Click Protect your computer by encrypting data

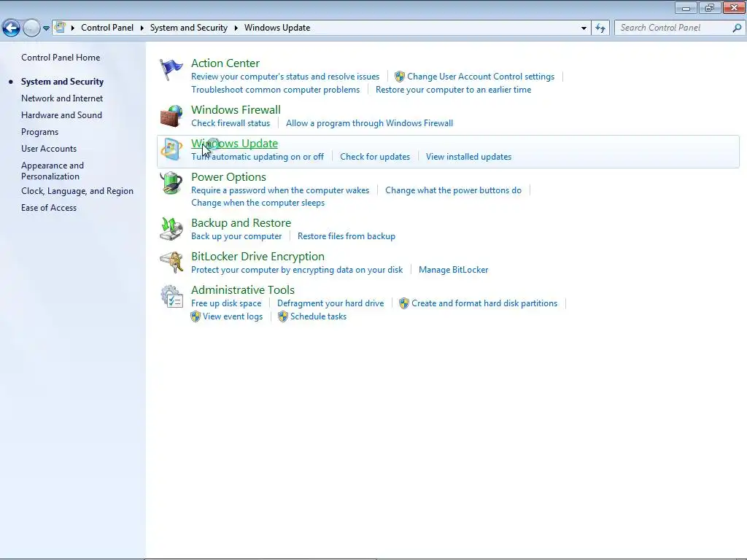297,270
